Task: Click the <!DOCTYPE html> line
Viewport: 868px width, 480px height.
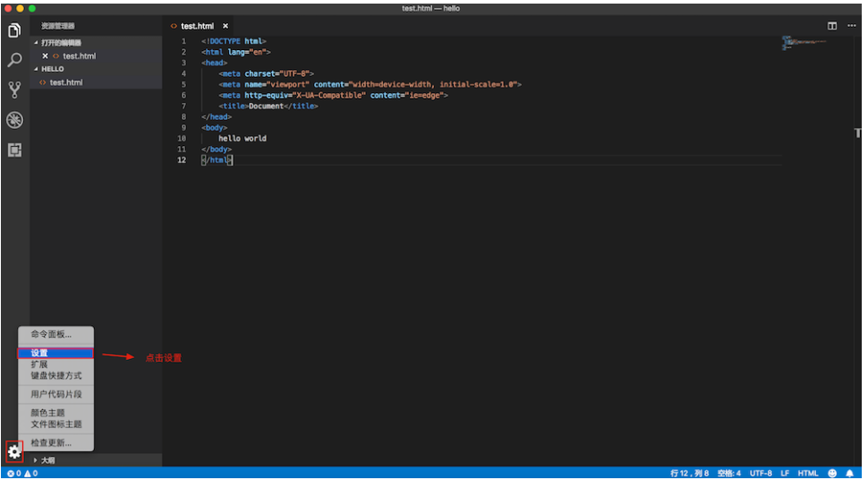Action: pos(234,41)
